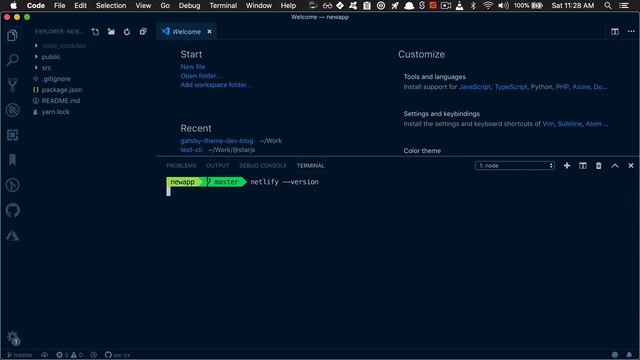640x360 pixels.
Task: Expand the node_modules folder
Action: [x=63, y=46]
